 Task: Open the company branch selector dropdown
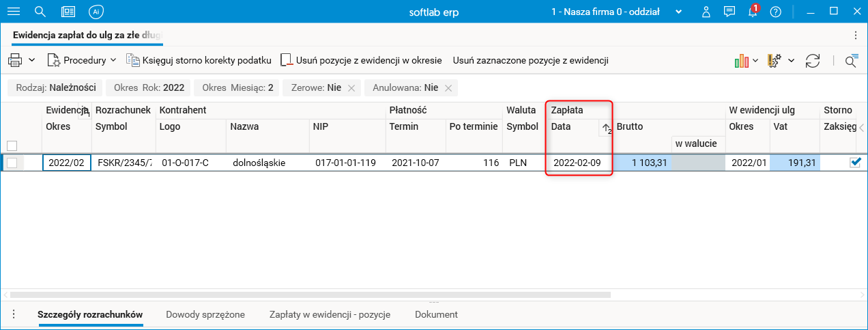coord(679,12)
